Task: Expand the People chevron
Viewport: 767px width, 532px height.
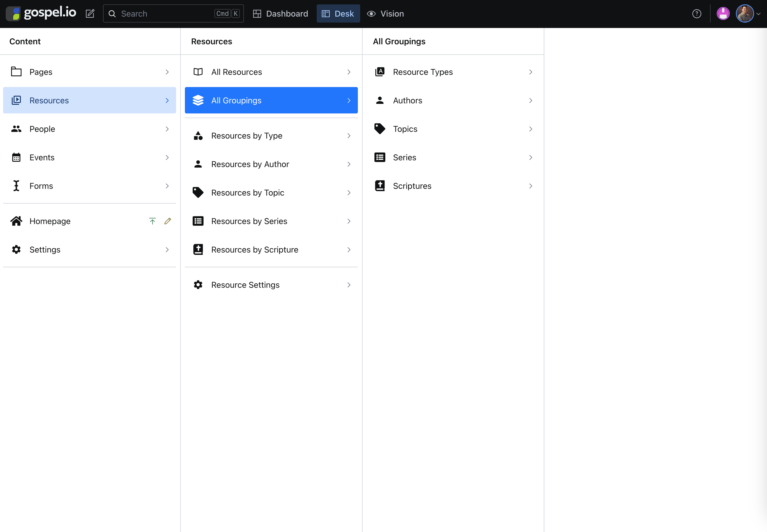Action: point(167,129)
